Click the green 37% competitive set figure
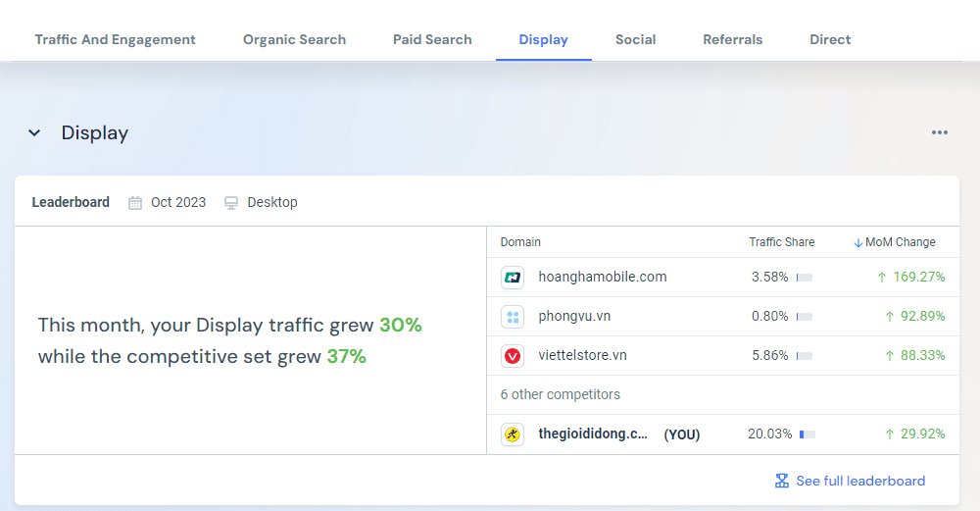The image size is (980, 511). tap(346, 356)
